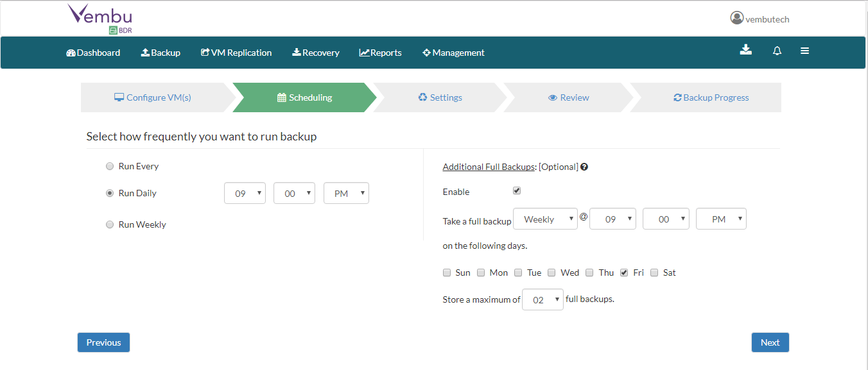Open the full backup minutes dropdown
Screen dimensions: 868x370
click(x=666, y=219)
